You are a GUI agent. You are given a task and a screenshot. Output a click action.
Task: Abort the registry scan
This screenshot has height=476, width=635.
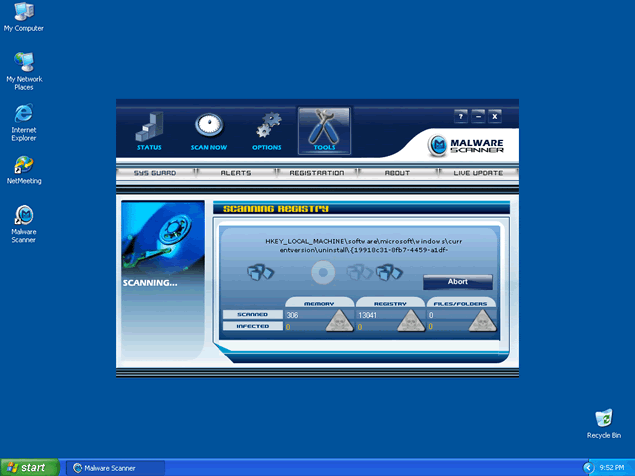tap(457, 282)
